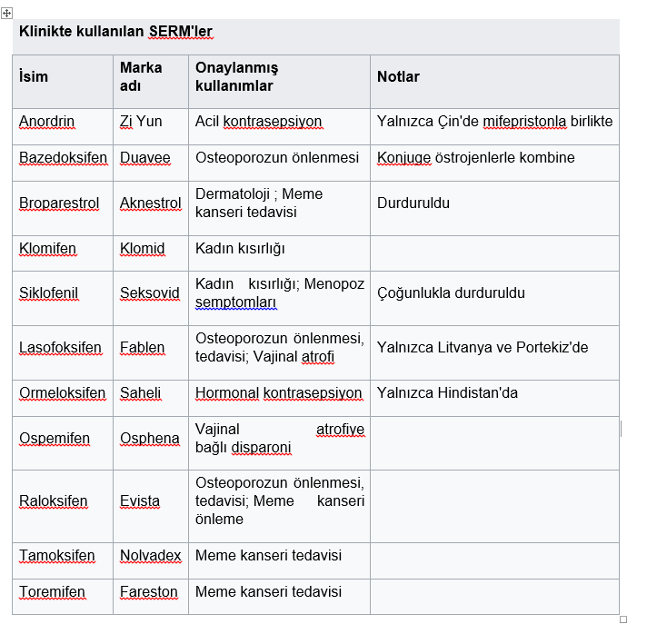Click the table resize handle at bottom-right corner
The image size is (647, 644).
tap(623, 619)
